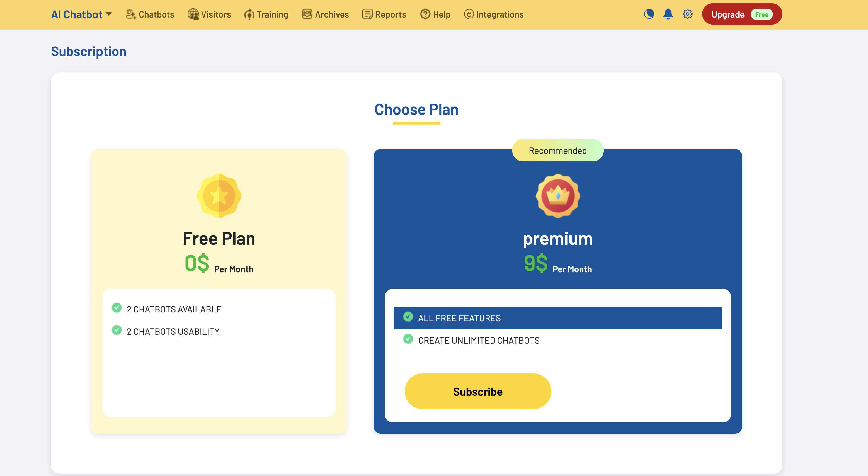Click the Free Plan star badge
Screen dimensions: 868x476
(219, 196)
